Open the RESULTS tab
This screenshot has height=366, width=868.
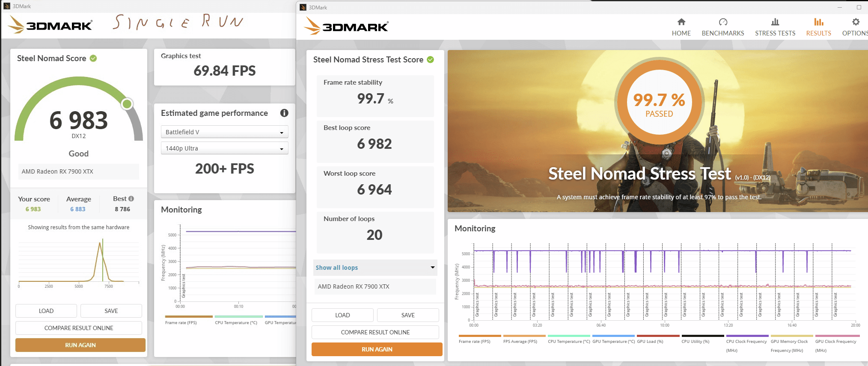(x=818, y=27)
